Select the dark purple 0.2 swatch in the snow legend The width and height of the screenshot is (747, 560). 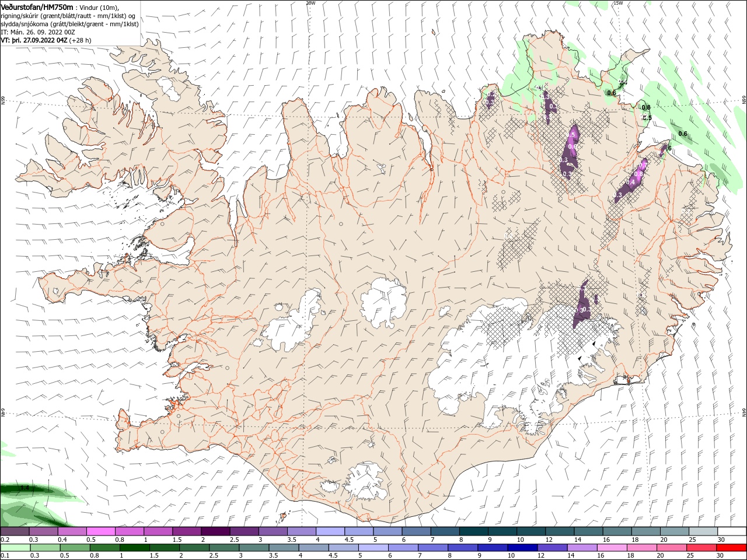(15, 531)
